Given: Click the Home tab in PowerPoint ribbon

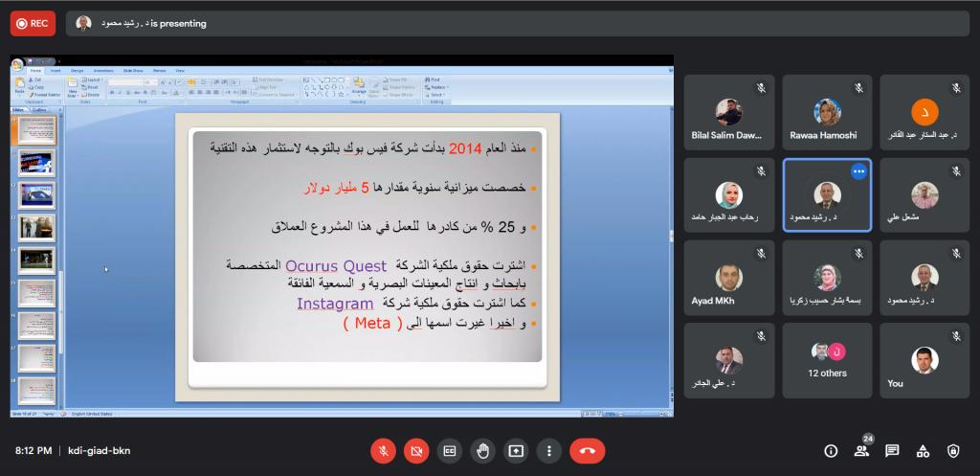Looking at the screenshot, I should click(x=35, y=70).
